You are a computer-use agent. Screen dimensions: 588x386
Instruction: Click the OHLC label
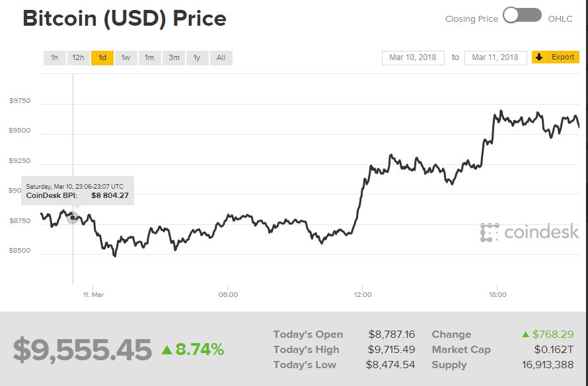[x=560, y=19]
